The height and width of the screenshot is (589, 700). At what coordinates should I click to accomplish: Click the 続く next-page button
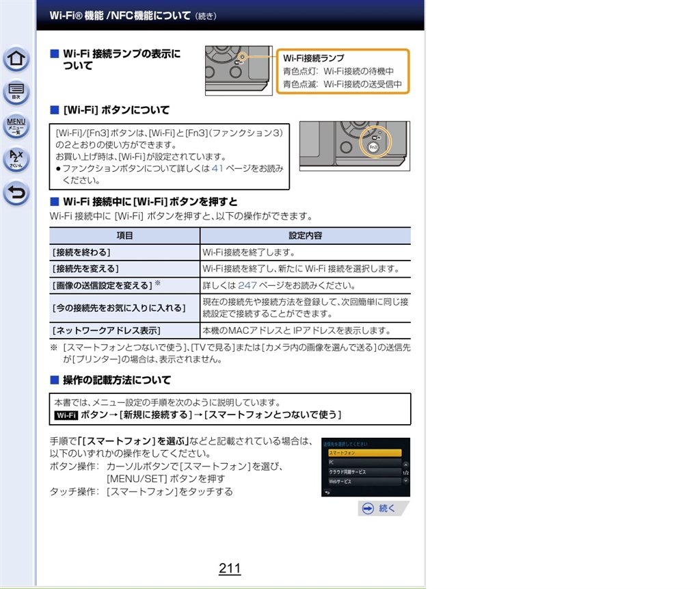pos(383,508)
